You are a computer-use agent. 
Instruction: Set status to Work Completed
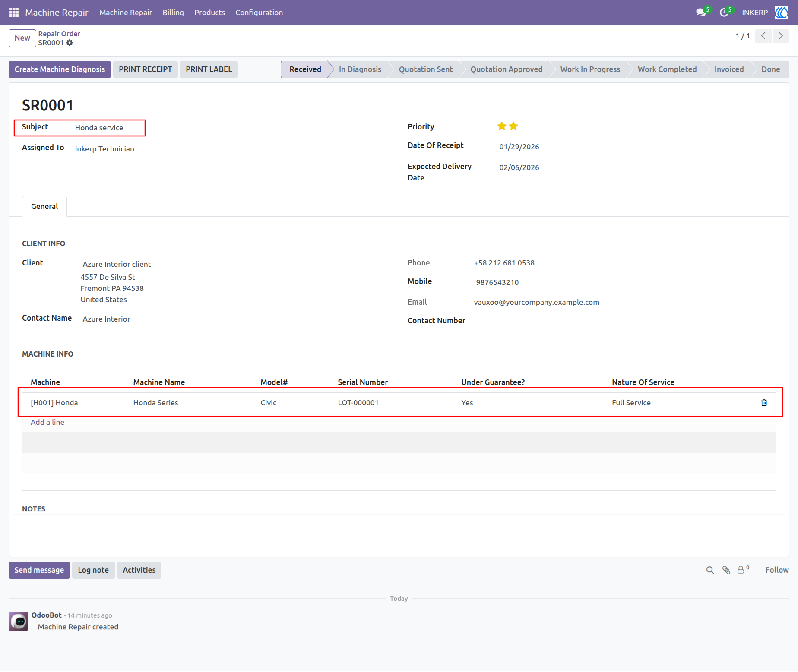pos(667,69)
